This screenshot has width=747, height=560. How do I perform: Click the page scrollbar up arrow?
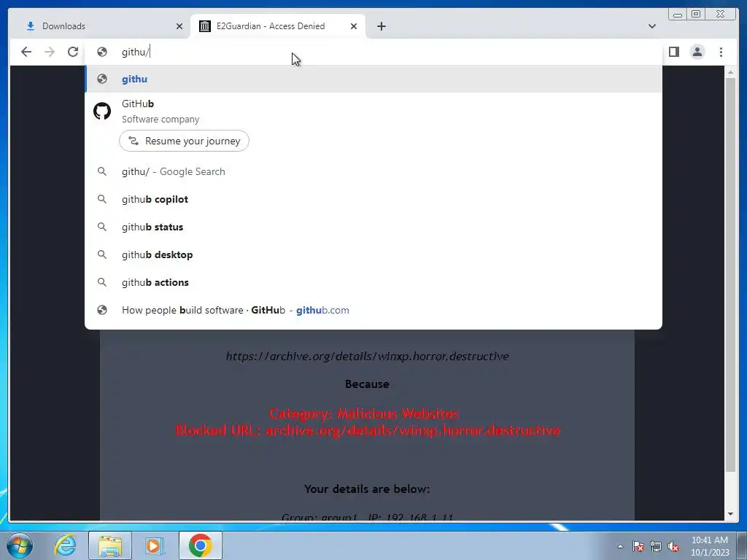point(730,72)
